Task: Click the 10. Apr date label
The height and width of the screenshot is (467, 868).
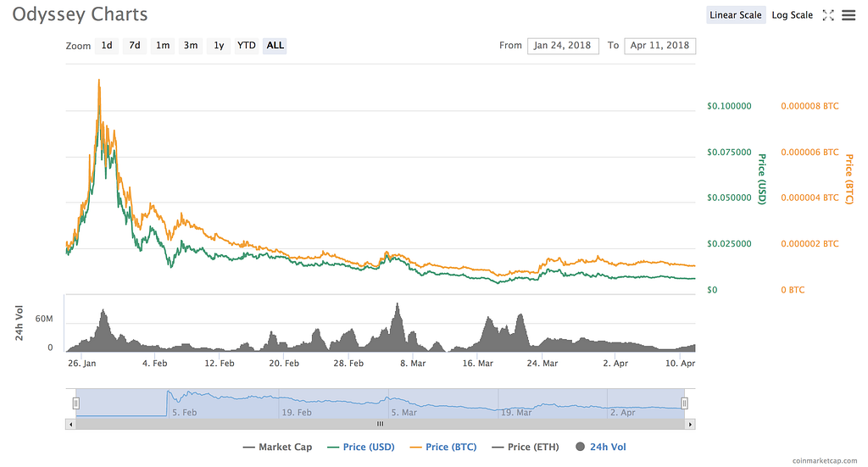Action: pyautogui.click(x=680, y=364)
